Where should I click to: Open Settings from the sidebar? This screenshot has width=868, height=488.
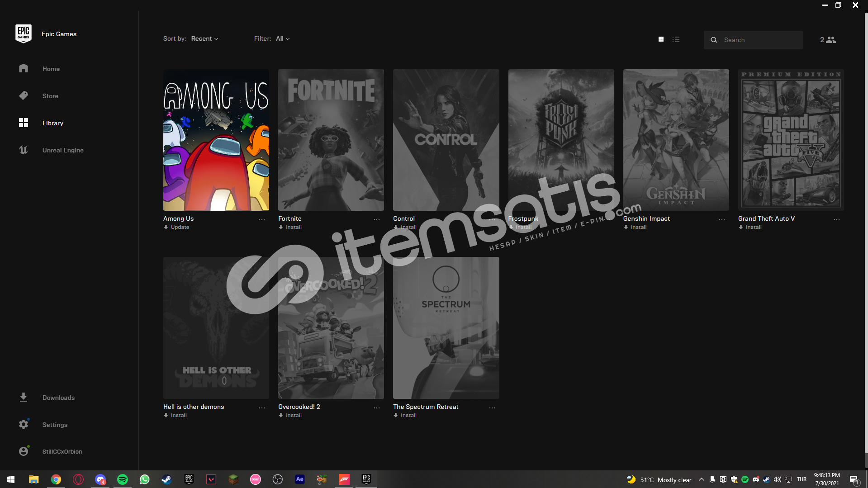point(55,425)
